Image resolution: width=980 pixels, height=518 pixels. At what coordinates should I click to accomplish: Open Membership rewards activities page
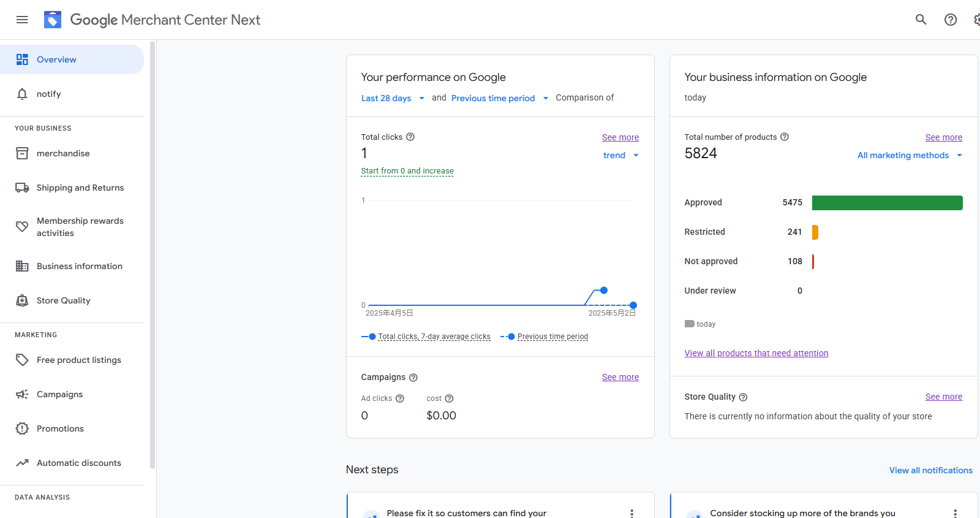[72, 227]
